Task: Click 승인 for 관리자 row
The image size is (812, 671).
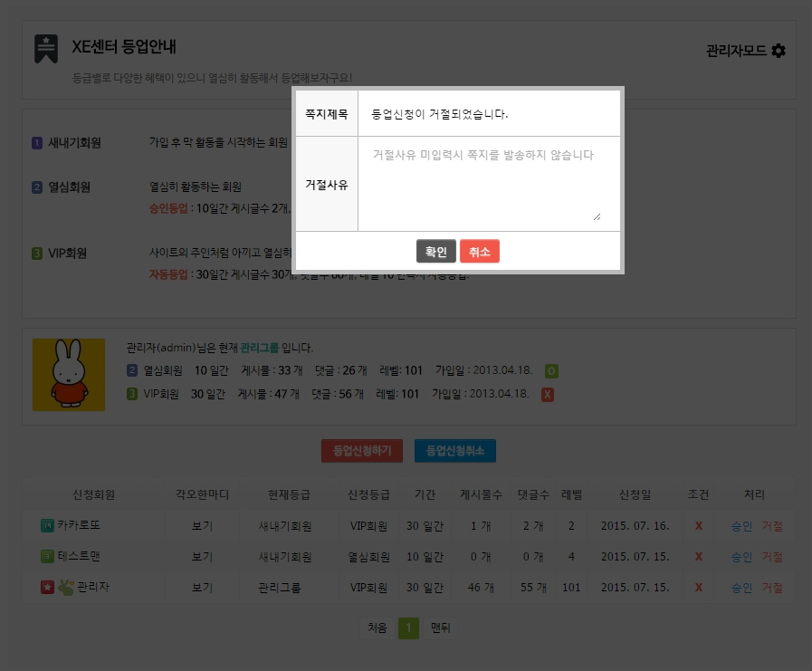Action: pos(741,588)
